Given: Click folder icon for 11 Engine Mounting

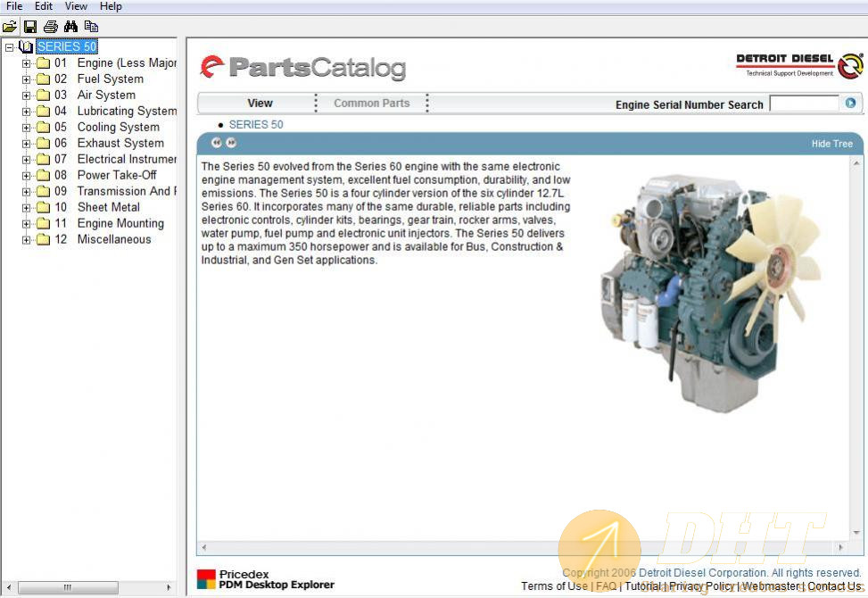Looking at the screenshot, I should pyautogui.click(x=43, y=224).
